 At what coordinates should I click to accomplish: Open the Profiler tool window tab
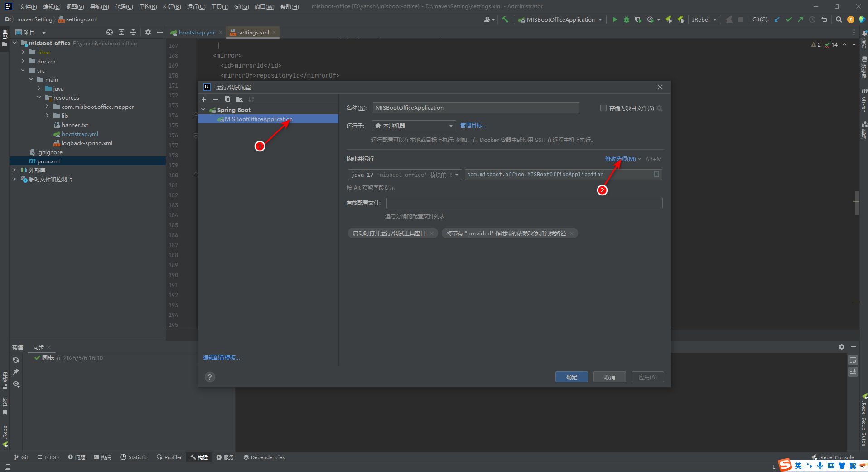pos(169,457)
